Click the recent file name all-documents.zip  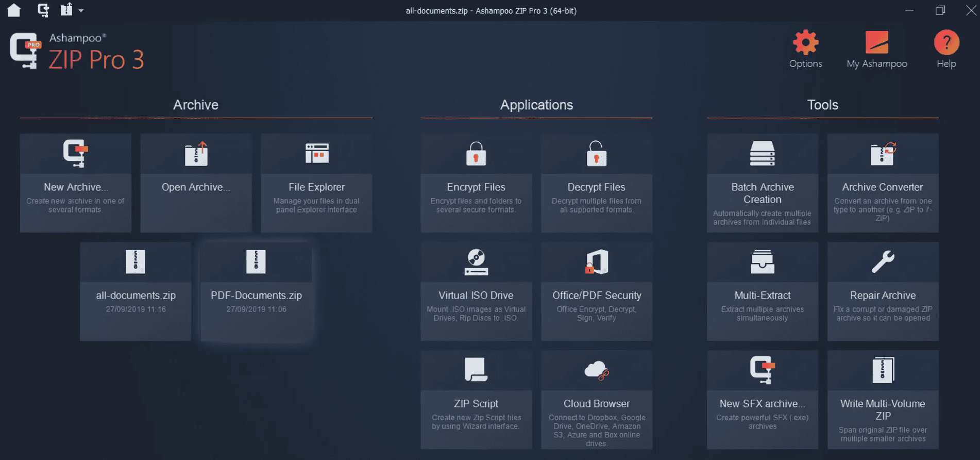[x=136, y=295]
